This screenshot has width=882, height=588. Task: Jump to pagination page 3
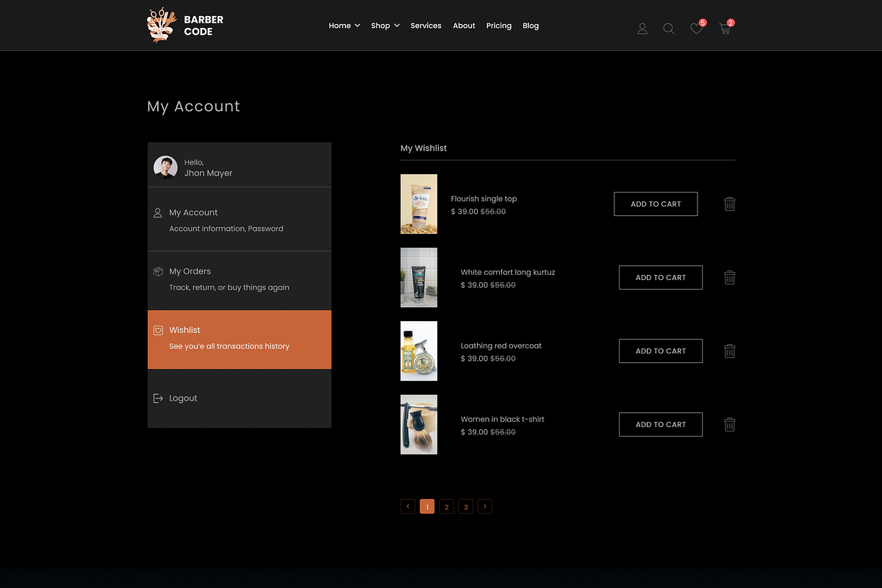pyautogui.click(x=465, y=506)
